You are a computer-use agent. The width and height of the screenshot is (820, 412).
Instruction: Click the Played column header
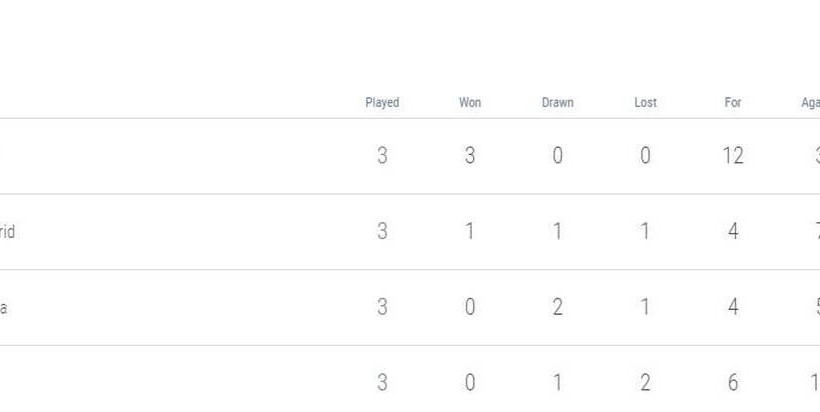click(x=382, y=103)
